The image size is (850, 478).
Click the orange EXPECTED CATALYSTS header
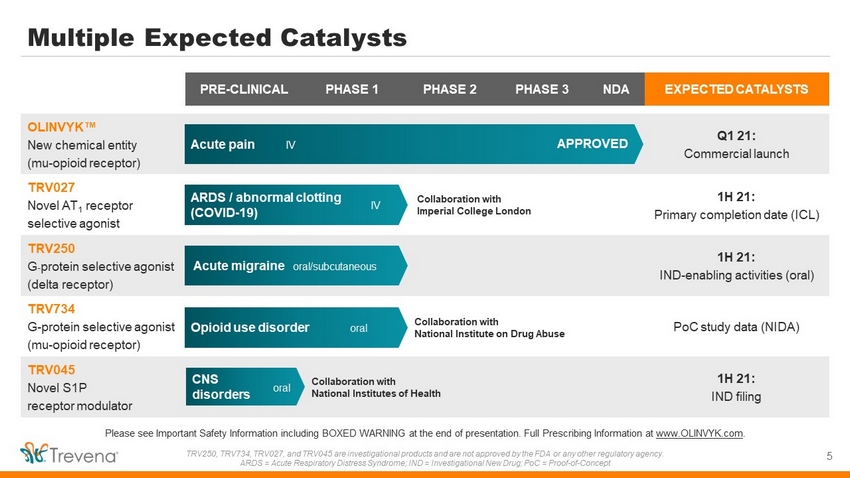(737, 89)
